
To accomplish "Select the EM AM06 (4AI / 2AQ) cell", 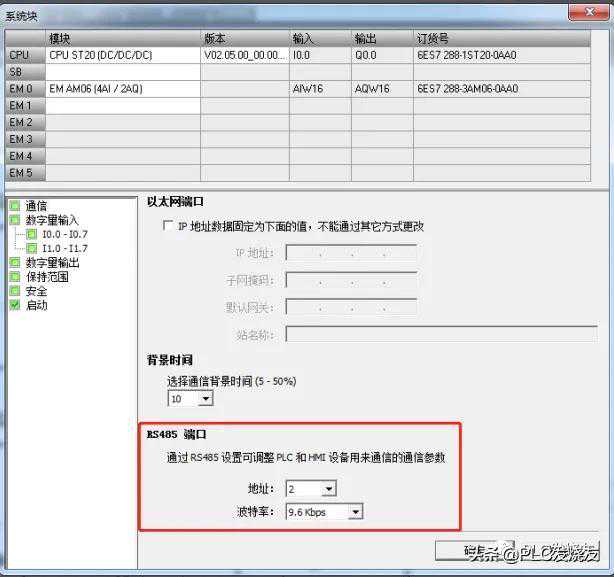I will coord(122,89).
